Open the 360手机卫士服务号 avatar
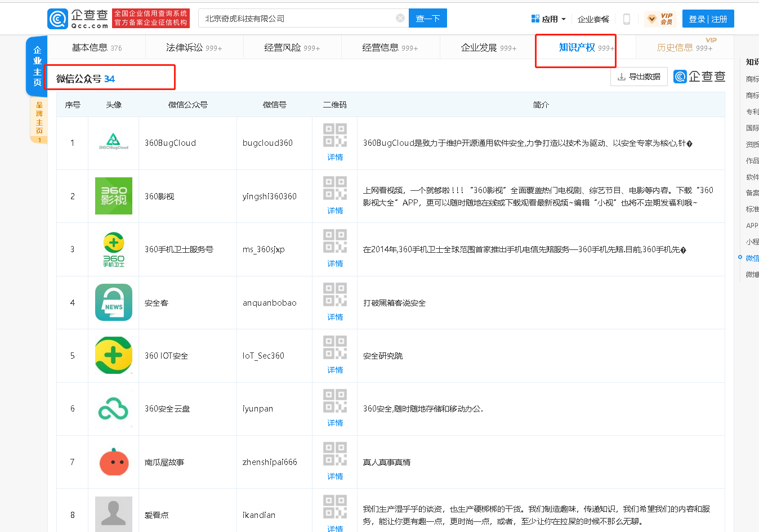 [114, 249]
